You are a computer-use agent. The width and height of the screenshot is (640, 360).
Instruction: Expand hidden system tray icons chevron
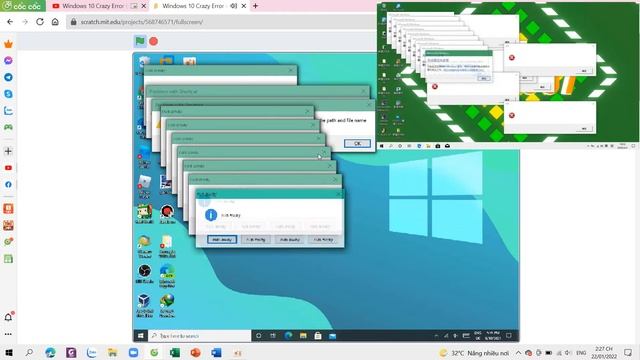(x=518, y=353)
